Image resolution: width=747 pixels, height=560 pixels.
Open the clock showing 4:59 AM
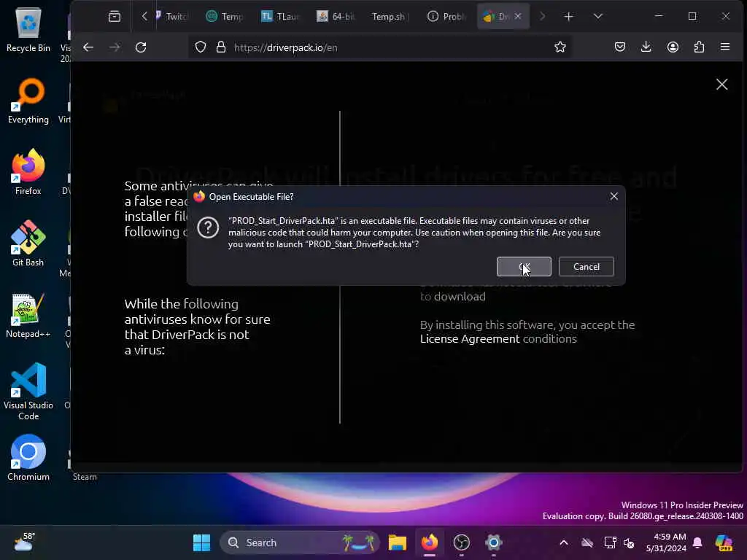click(x=666, y=542)
